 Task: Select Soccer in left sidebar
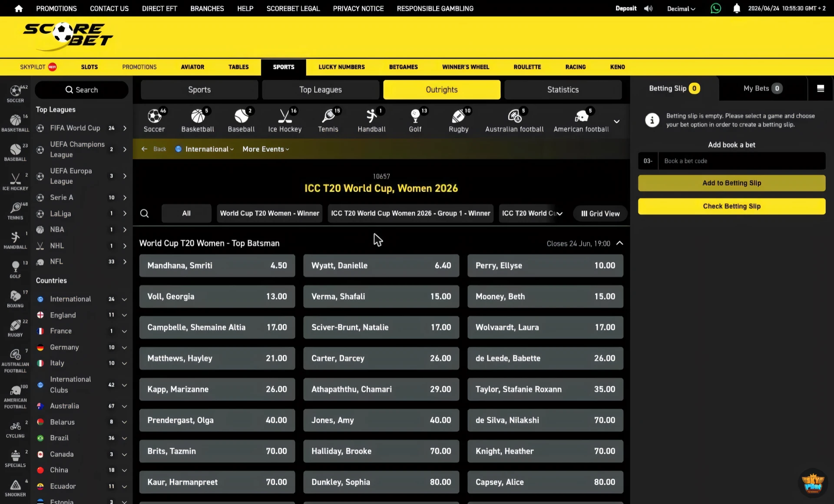tap(15, 94)
